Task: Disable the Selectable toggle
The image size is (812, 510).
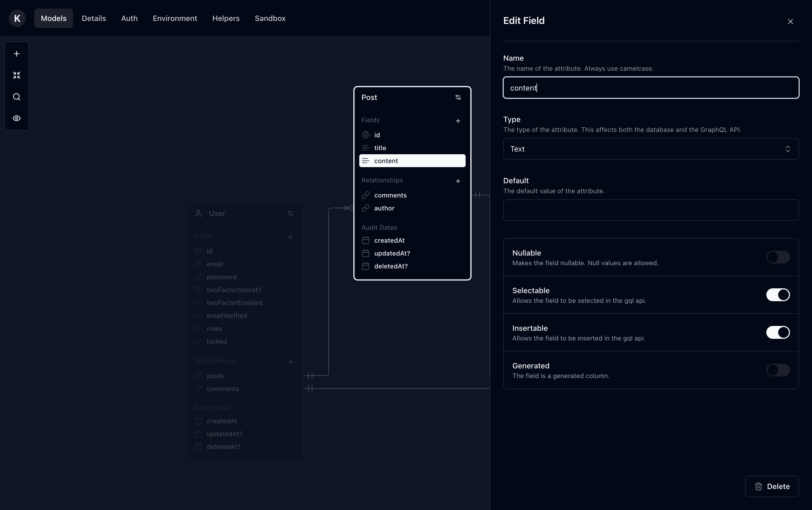Action: [x=778, y=295]
